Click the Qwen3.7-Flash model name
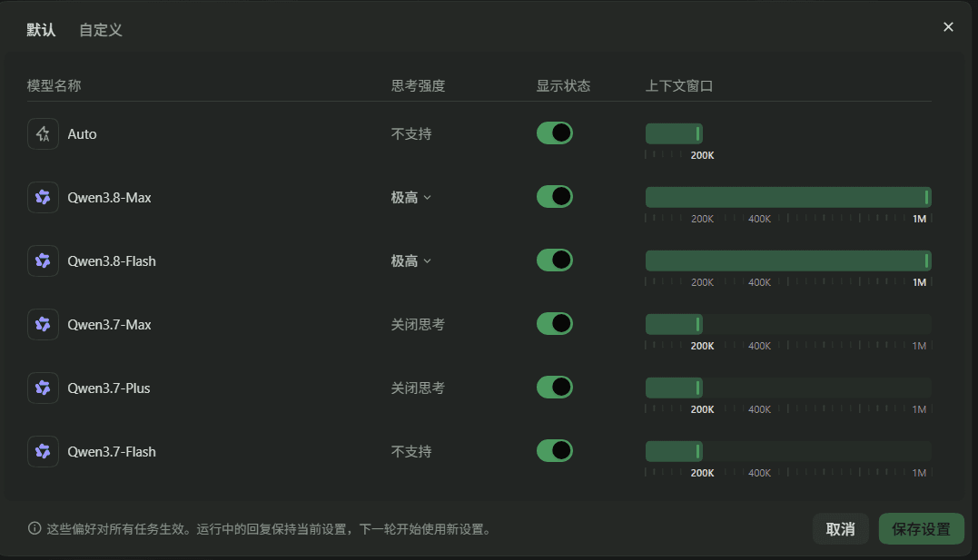978x560 pixels. [112, 452]
